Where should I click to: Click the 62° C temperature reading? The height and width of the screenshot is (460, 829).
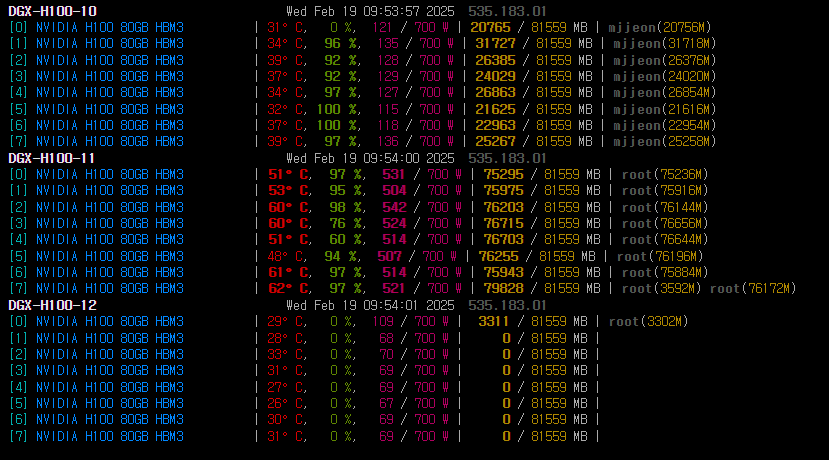point(288,289)
